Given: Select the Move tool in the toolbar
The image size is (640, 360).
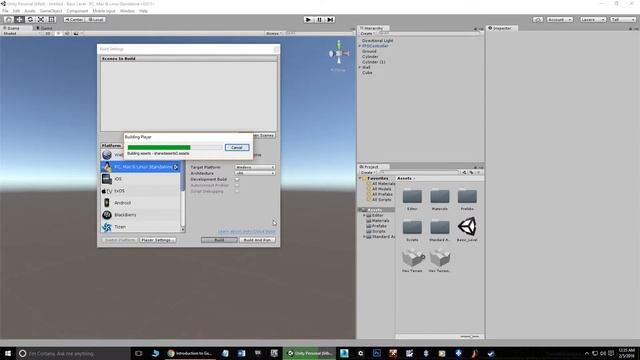Looking at the screenshot, I should coord(19,20).
